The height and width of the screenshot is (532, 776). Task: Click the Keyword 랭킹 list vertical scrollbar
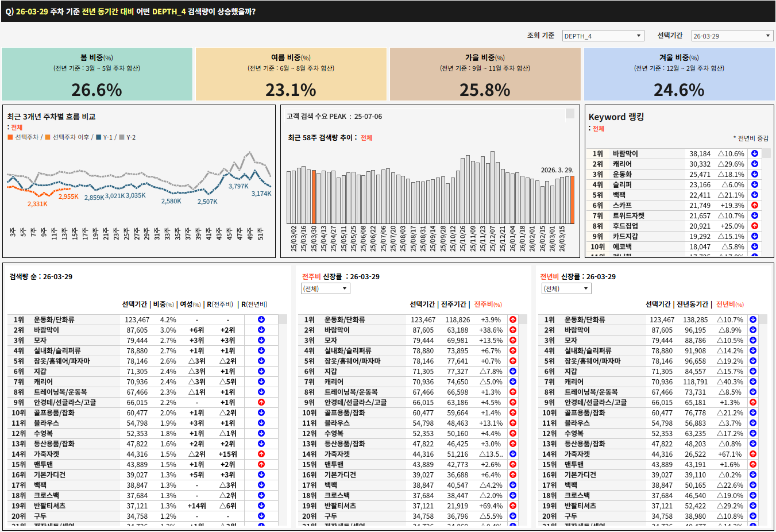[767, 201]
